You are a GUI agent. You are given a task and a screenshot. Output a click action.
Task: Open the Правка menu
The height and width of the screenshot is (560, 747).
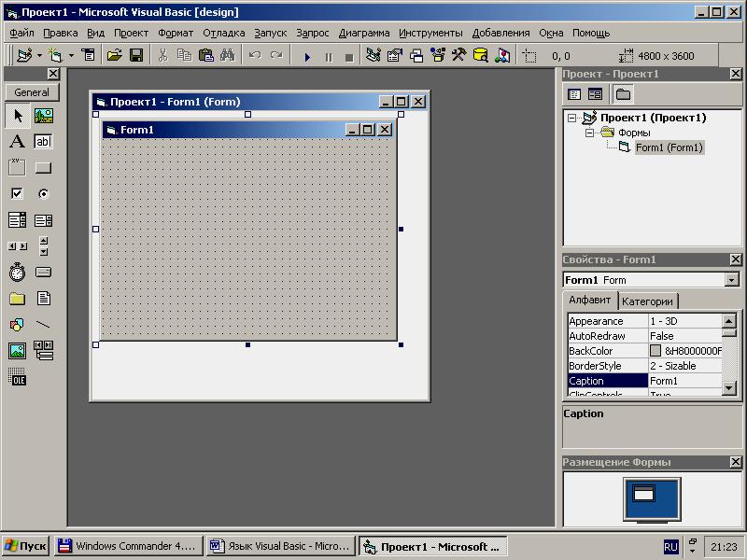(61, 33)
